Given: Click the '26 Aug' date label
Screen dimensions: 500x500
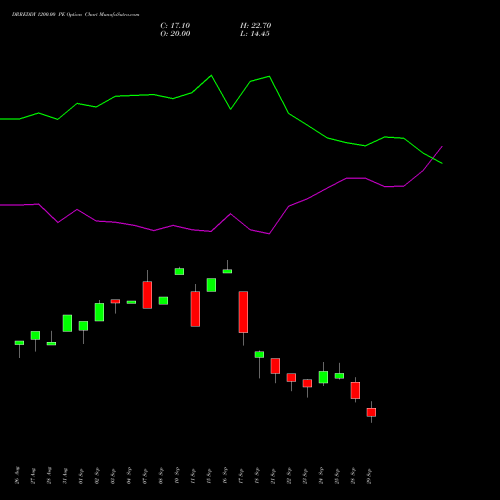Looking at the screenshot, I should point(17,475).
